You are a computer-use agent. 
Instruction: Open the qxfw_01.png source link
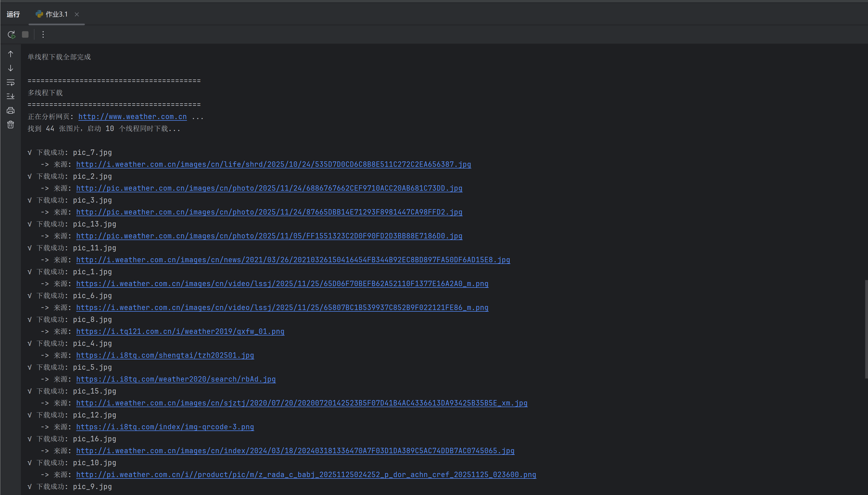[180, 331]
